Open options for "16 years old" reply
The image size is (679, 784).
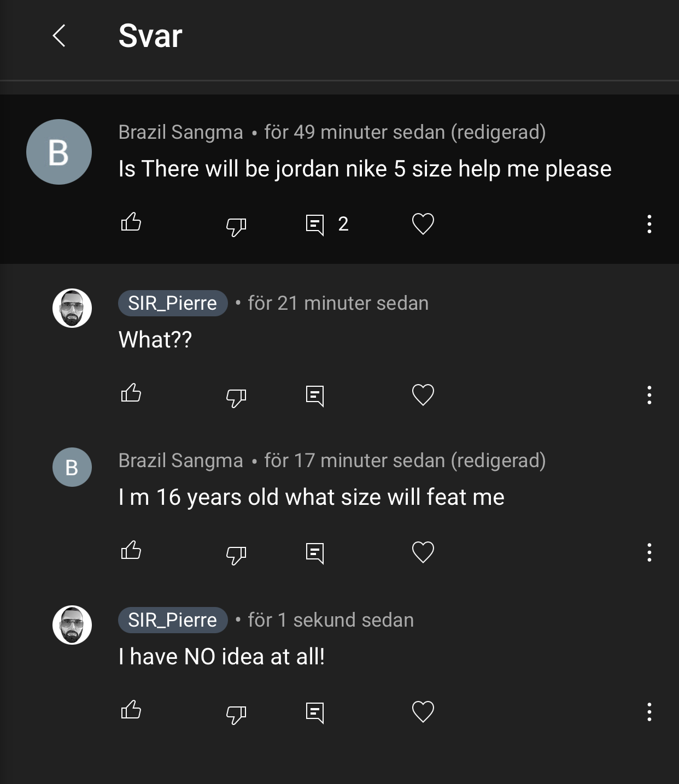point(649,552)
